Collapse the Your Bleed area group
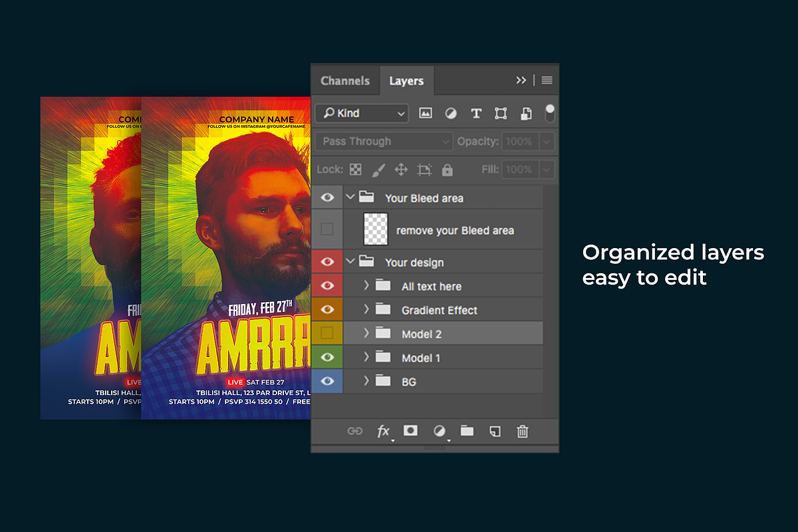Screen dimensions: 798x532 [x=350, y=198]
